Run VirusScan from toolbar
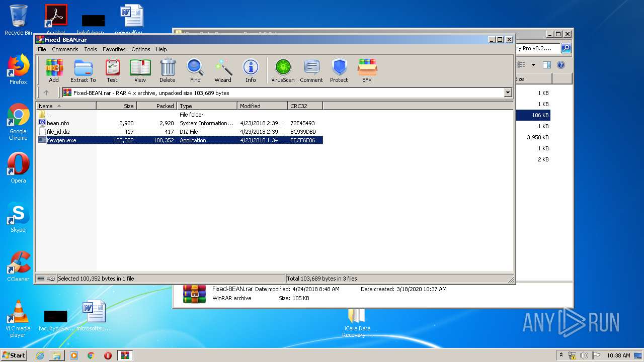The width and height of the screenshot is (644, 362). pos(283,70)
